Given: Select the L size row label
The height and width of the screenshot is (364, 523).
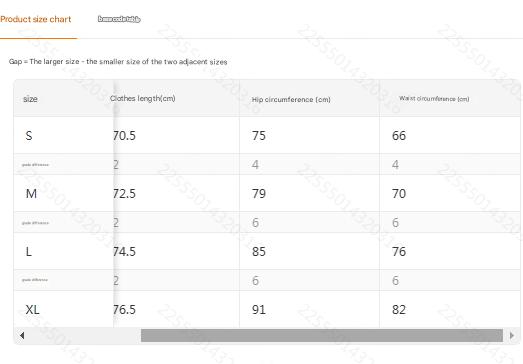Looking at the screenshot, I should [29, 252].
